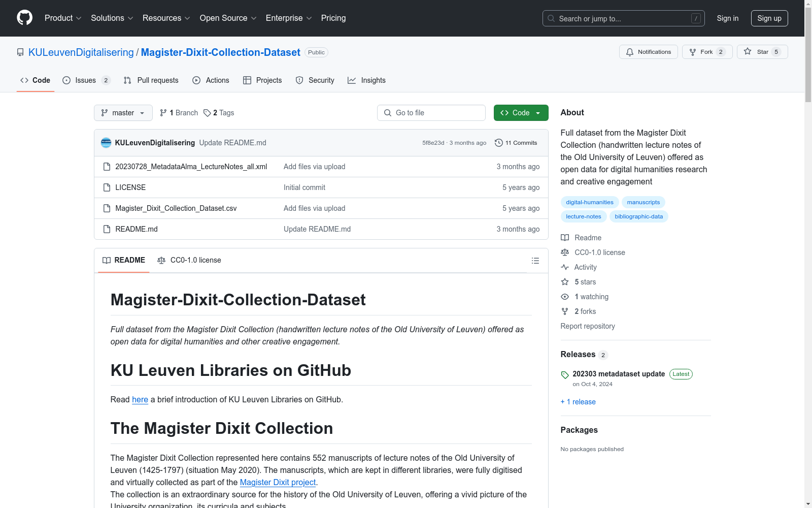Viewport: 812px width, 508px height.
Task: Expand the Open Source menu
Action: [228, 18]
